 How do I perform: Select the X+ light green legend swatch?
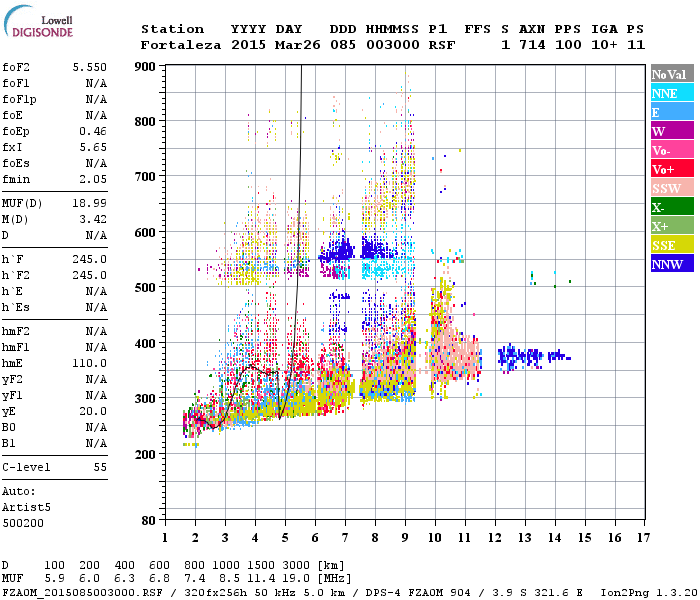click(672, 226)
